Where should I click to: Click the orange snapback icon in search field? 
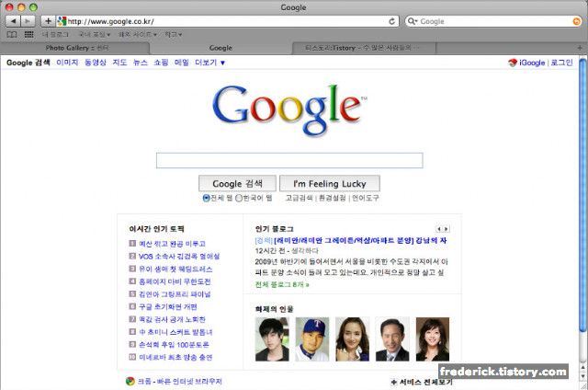tap(577, 21)
